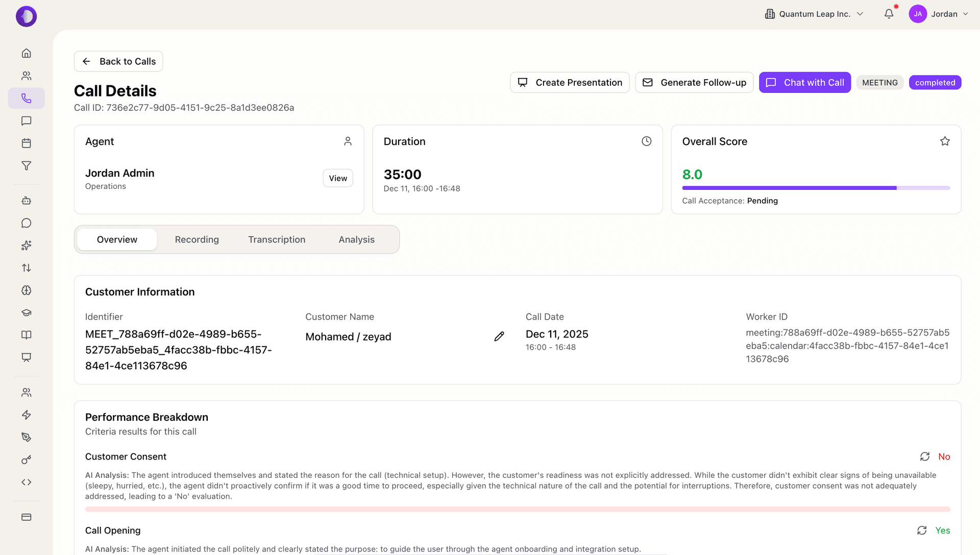The width and height of the screenshot is (980, 555).
Task: Open the graduation cap training icon
Action: [x=26, y=312]
